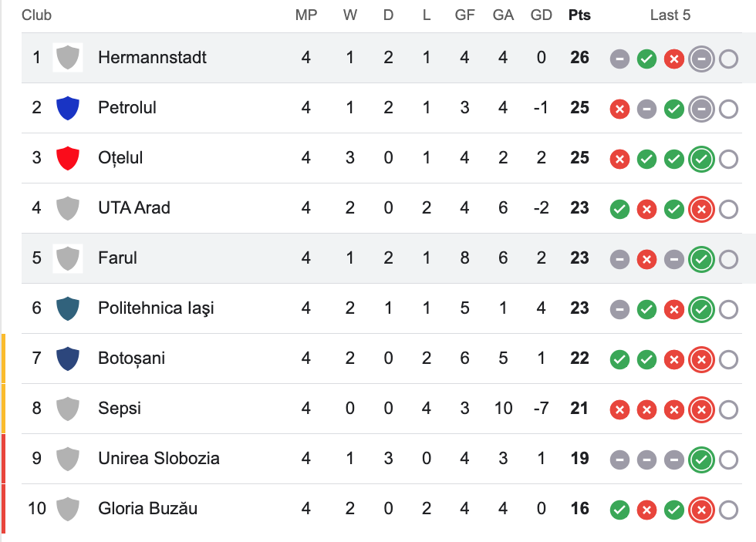Click Farul's empty upcoming match circle
This screenshot has height=542, width=756.
click(x=728, y=259)
